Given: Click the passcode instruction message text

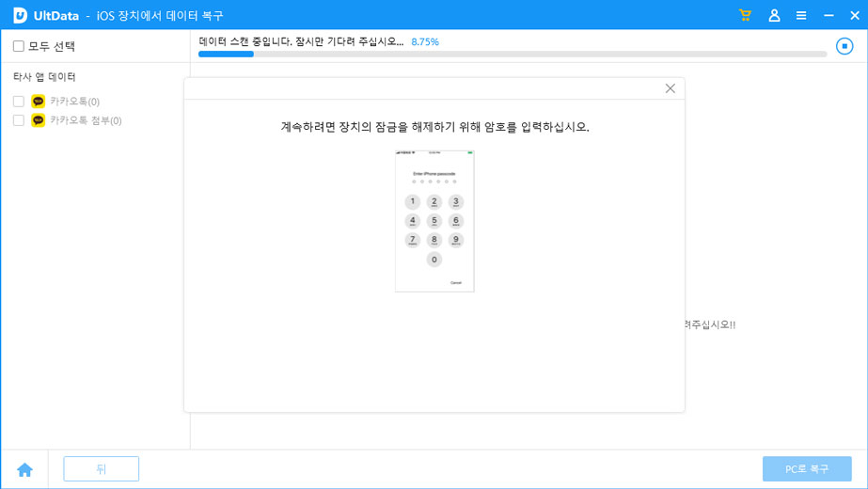Looking at the screenshot, I should 434,127.
